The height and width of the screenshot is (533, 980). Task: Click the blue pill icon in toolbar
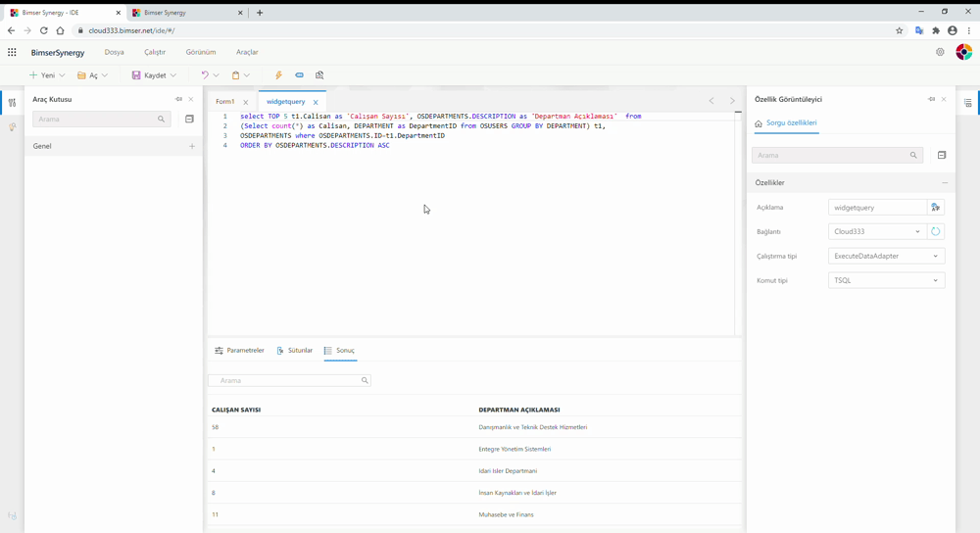(x=299, y=75)
